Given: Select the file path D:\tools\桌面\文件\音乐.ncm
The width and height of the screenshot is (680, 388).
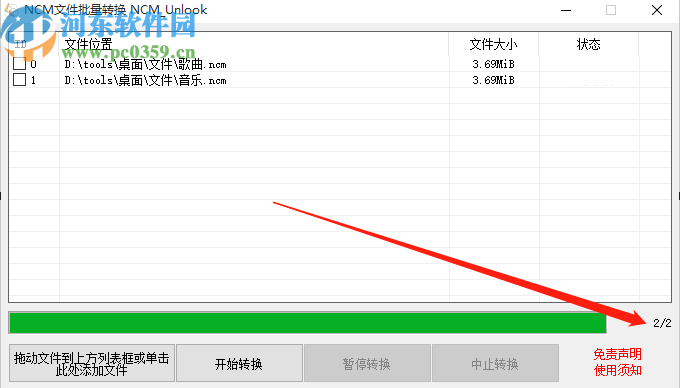Looking at the screenshot, I should (145, 81).
